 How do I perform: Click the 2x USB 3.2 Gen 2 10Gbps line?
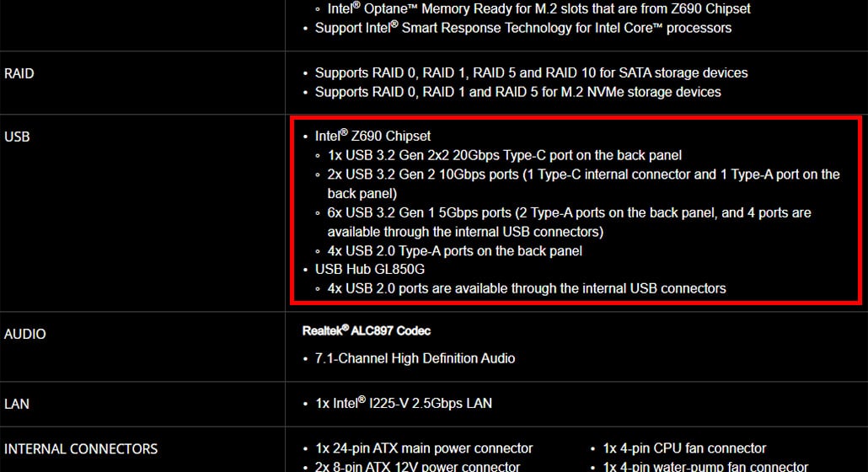coord(583,184)
